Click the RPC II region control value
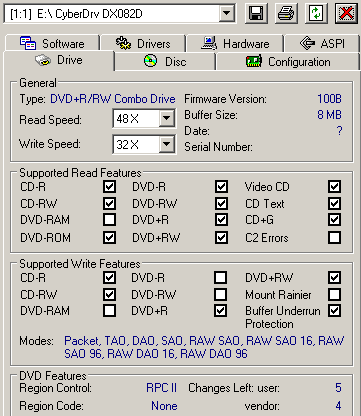 (x=161, y=388)
